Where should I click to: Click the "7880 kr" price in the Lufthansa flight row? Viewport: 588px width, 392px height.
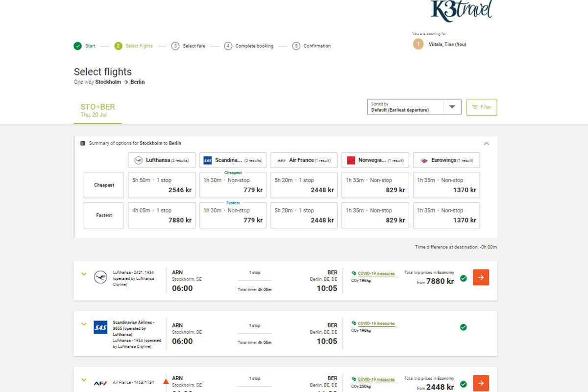[440, 281]
